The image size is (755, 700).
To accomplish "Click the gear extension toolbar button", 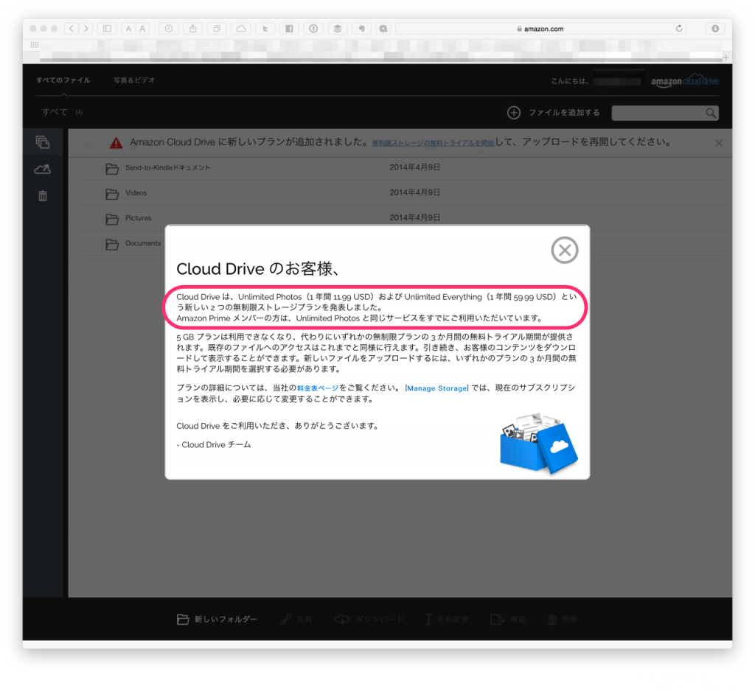I will click(383, 29).
